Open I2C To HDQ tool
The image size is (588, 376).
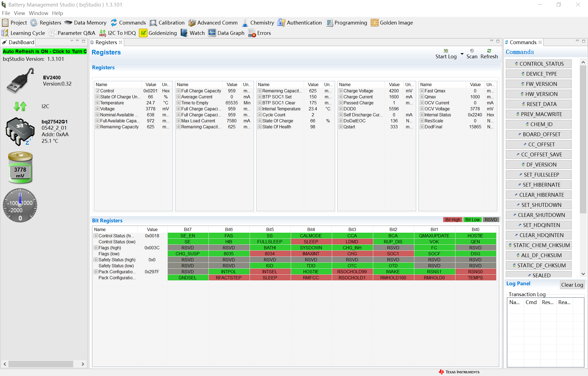click(103, 33)
